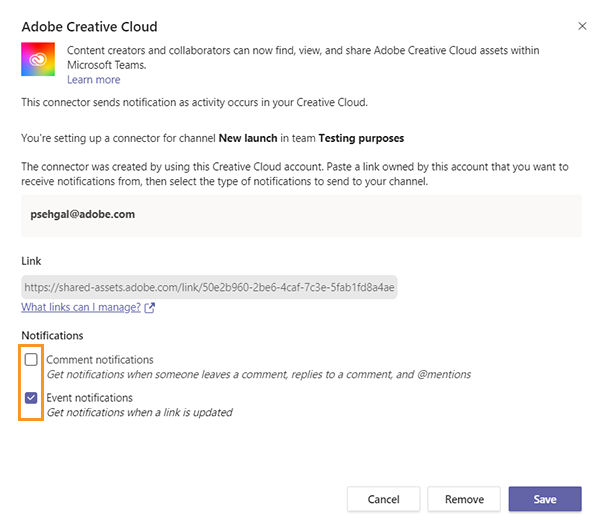Screen dimensions: 600x523
Task: Click the Save button
Action: click(545, 499)
